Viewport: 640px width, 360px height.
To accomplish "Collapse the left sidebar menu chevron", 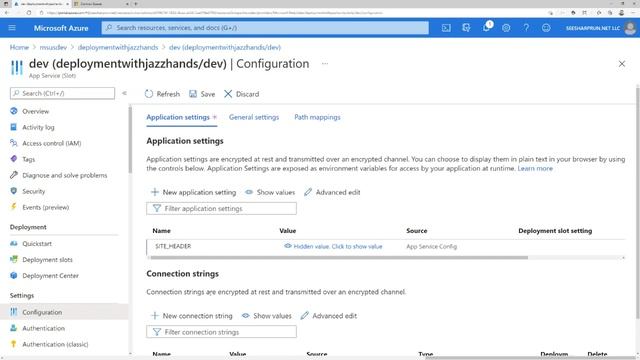I will tap(124, 93).
